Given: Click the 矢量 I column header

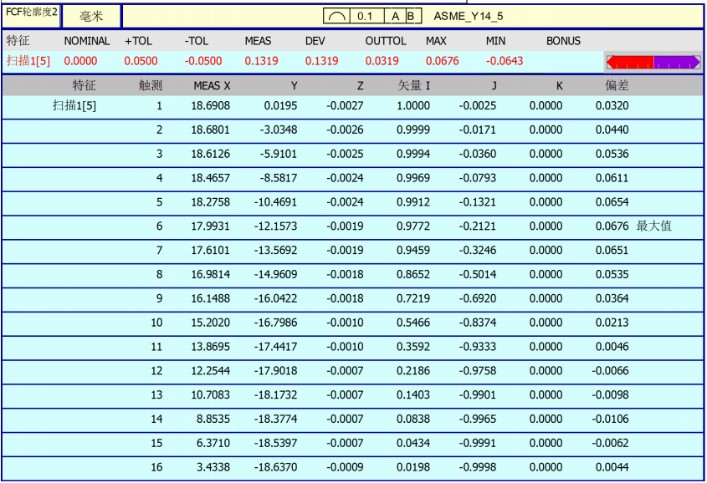Looking at the screenshot, I should pyautogui.click(x=414, y=86).
